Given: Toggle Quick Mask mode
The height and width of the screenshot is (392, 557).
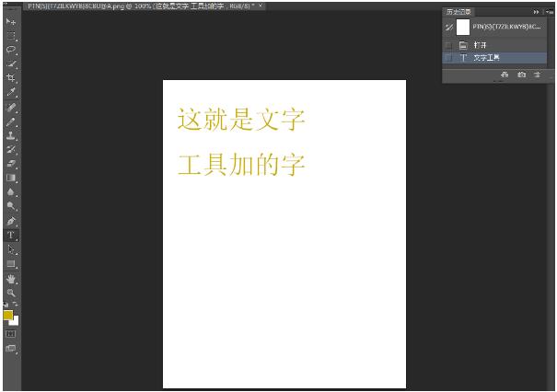Looking at the screenshot, I should [x=11, y=334].
